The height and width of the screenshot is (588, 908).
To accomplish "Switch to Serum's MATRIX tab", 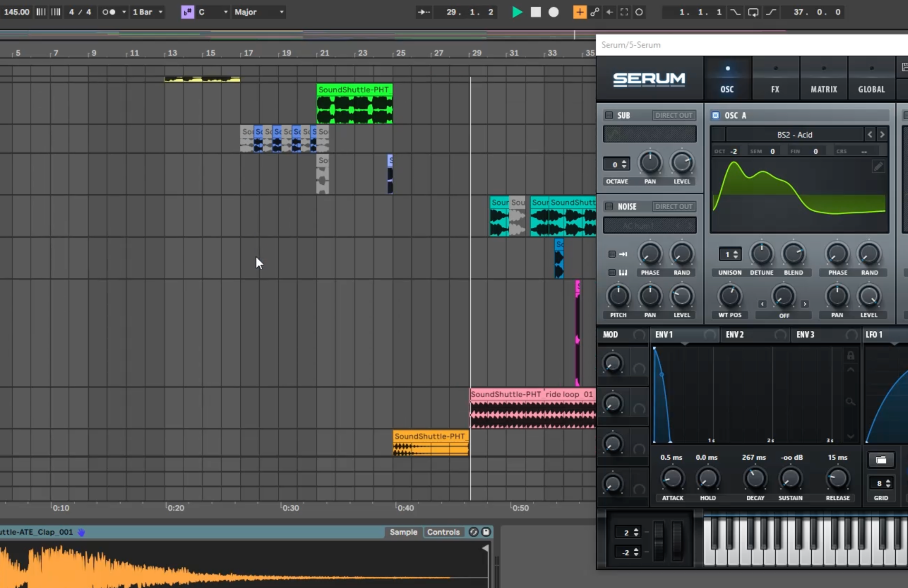I will tap(824, 78).
